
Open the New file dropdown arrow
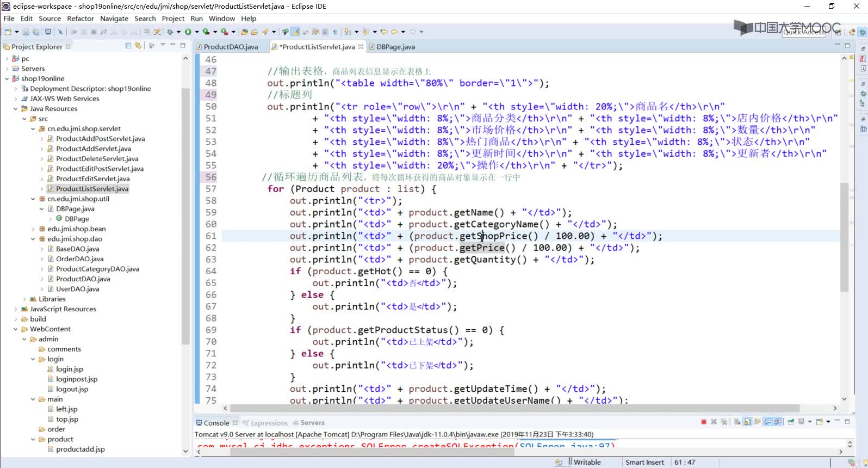tap(17, 32)
